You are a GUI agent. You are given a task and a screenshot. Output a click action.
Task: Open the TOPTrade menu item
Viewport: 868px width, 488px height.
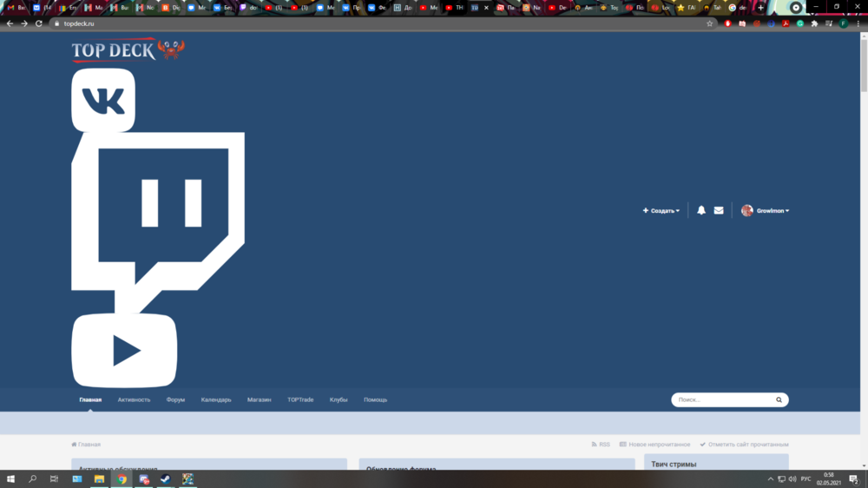[x=300, y=400]
